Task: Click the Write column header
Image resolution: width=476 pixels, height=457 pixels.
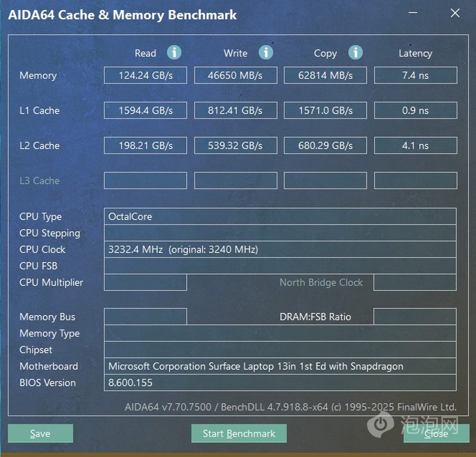Action: coord(235,53)
